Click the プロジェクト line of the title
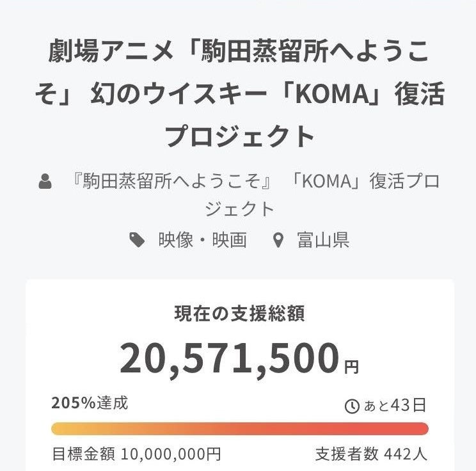Screen dimensions: 476x471 coord(239,136)
